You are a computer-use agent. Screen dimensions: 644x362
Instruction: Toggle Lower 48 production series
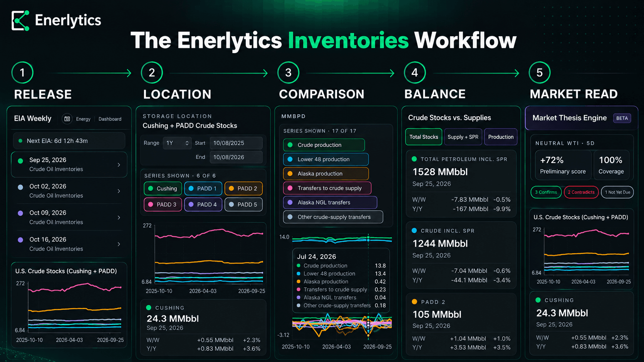(x=326, y=159)
